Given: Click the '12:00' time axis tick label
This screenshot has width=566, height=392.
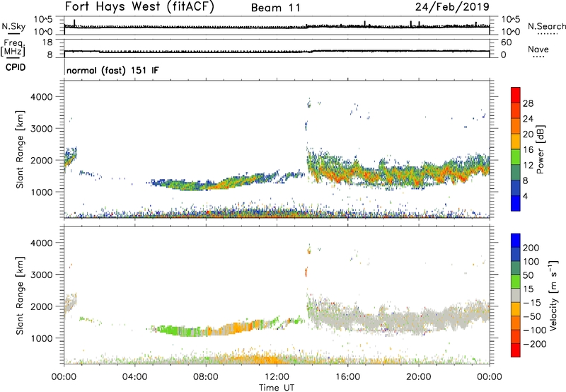Looking at the screenshot, I should (x=277, y=377).
